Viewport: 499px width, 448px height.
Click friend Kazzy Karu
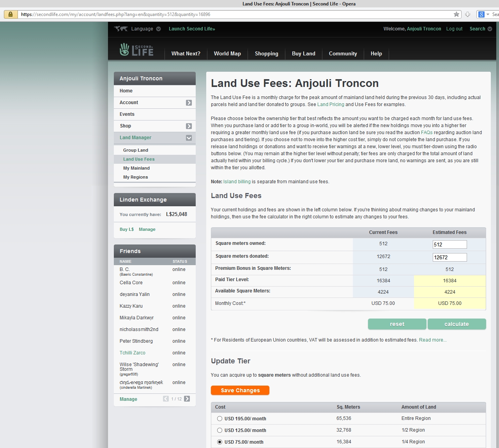tap(131, 306)
